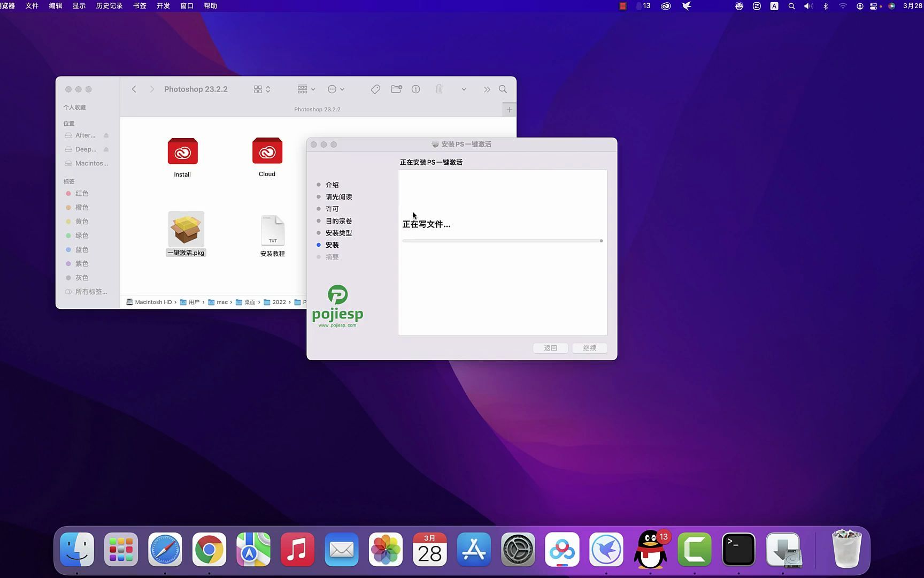Select the 介绍 installer step

332,185
